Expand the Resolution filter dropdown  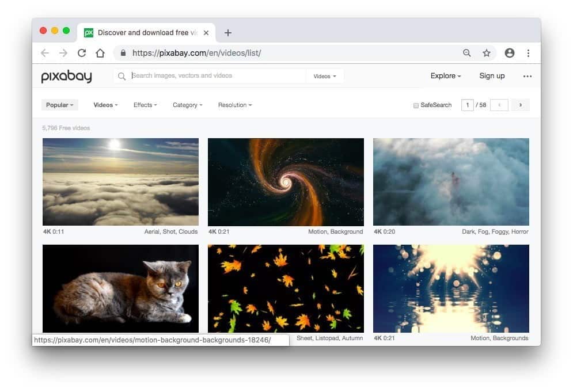[x=235, y=105]
